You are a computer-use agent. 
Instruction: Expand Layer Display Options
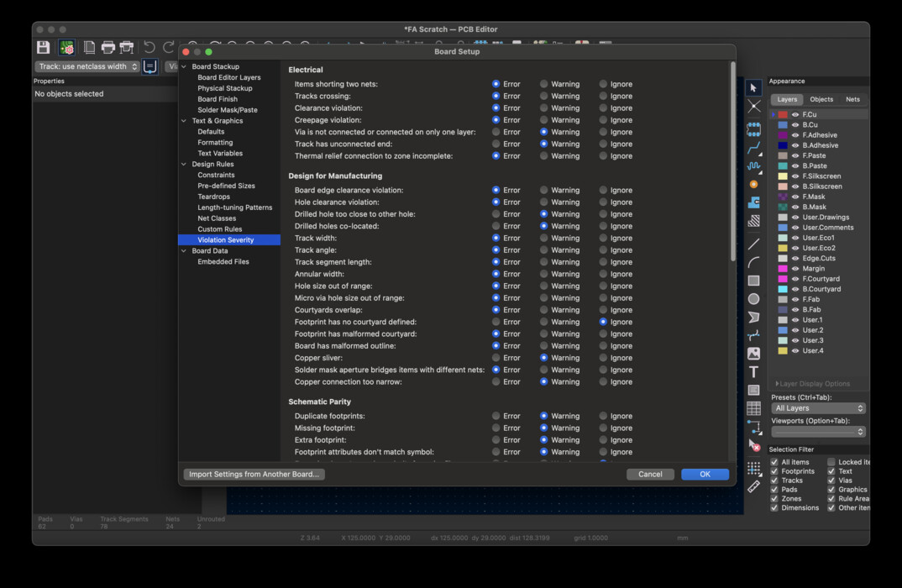pos(812,384)
